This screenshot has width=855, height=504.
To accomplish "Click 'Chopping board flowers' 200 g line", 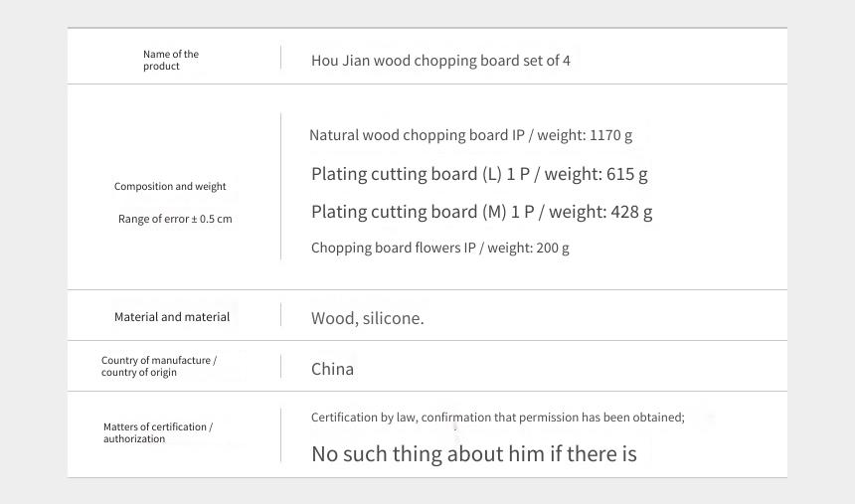I will 440,249.
